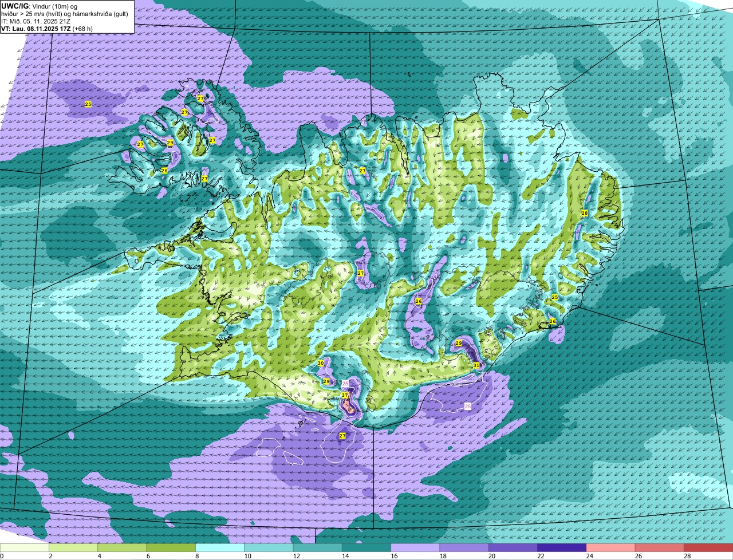Click the yellow gust label 31

pos(476,365)
